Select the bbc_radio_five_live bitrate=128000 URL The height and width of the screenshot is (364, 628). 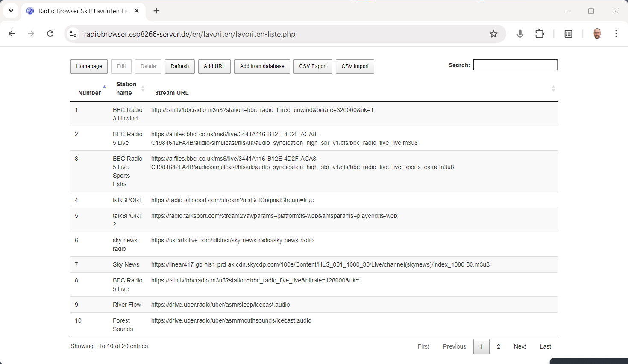pyautogui.click(x=257, y=280)
